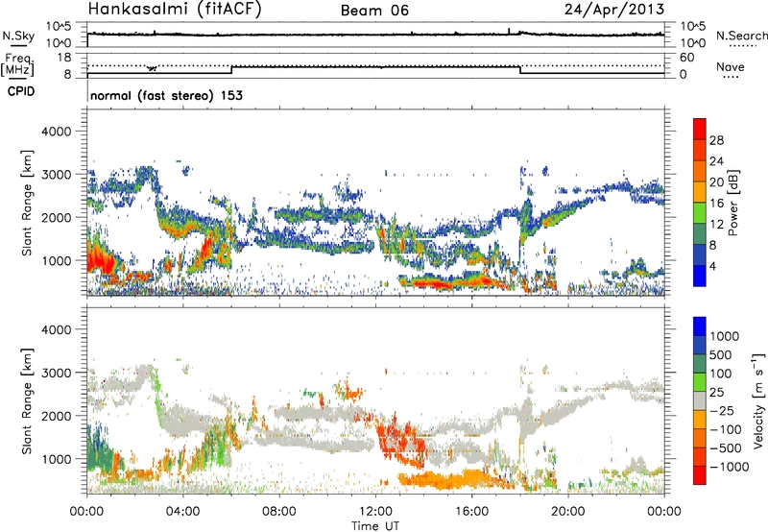Select the 'CPID' row label
768x532 pixels.
pyautogui.click(x=21, y=91)
